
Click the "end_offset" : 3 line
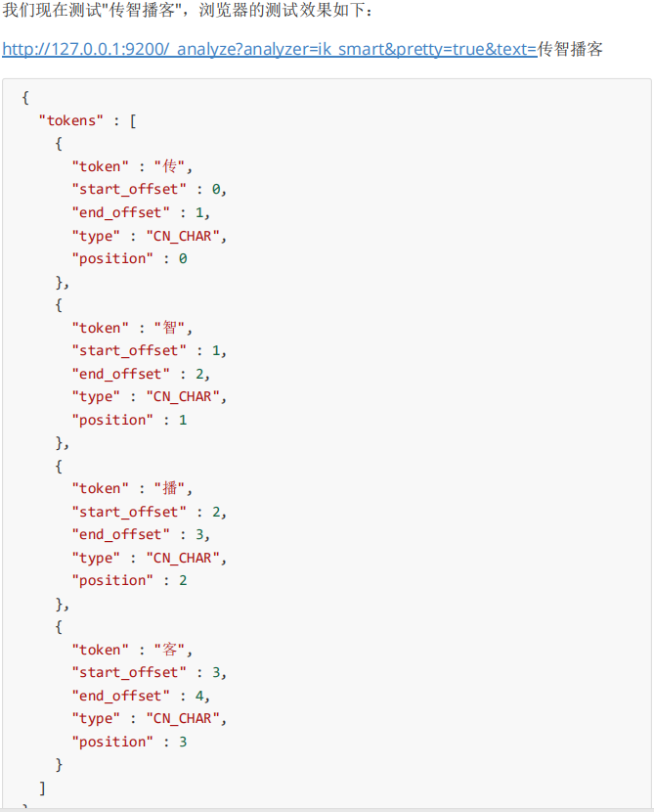pos(140,534)
